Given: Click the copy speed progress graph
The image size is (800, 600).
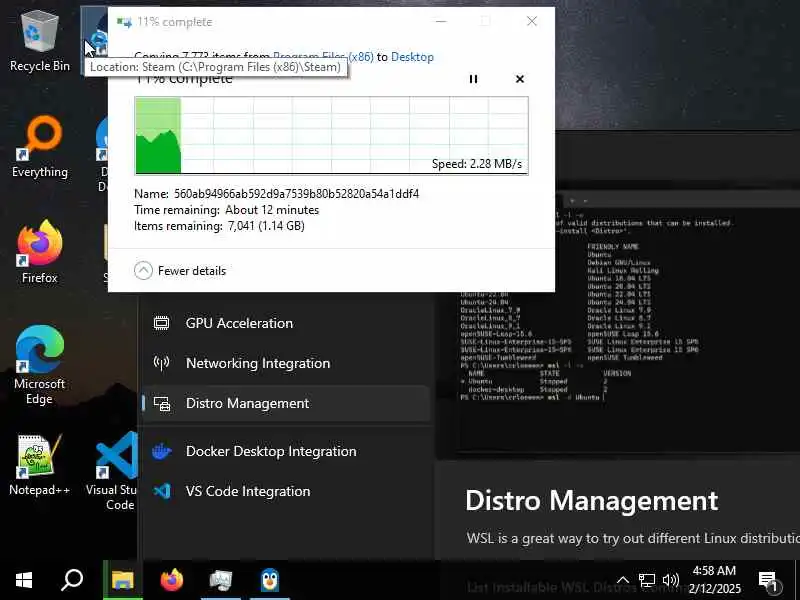Looking at the screenshot, I should [x=332, y=136].
